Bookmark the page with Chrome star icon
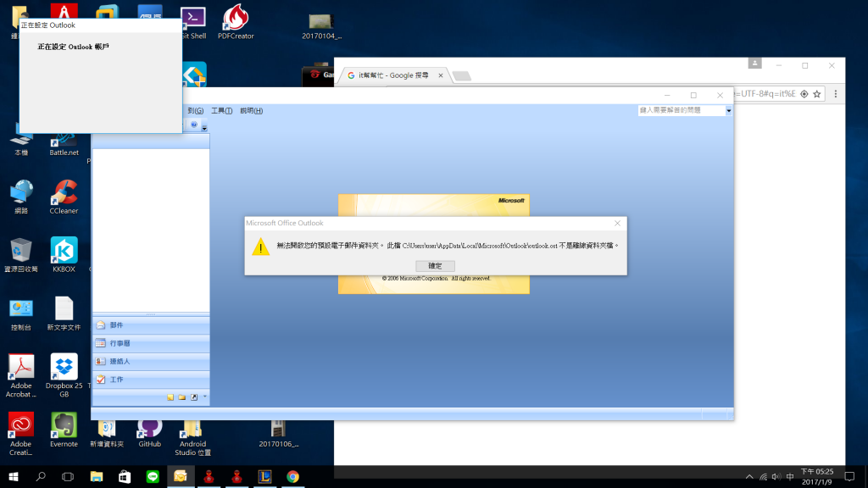 (x=817, y=94)
